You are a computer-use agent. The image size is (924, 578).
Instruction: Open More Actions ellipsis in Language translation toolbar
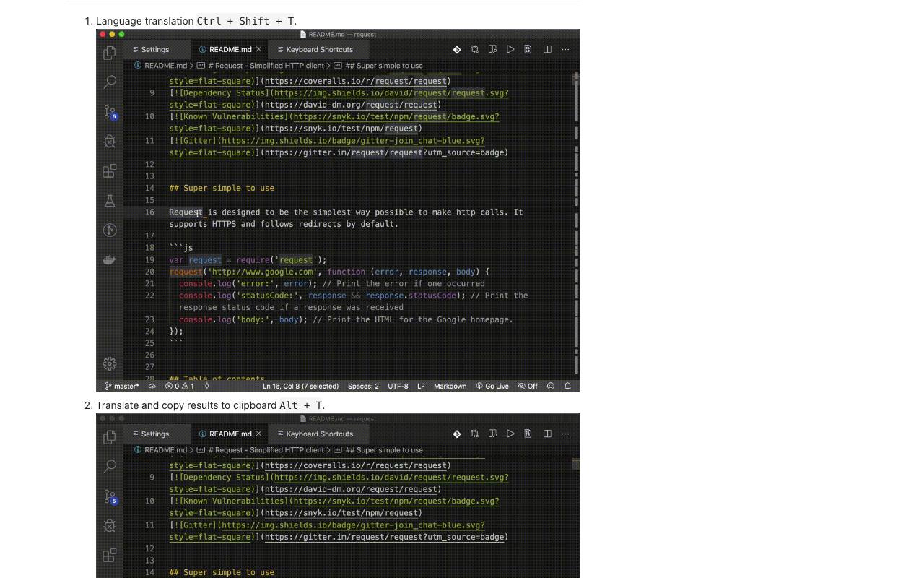tap(565, 49)
